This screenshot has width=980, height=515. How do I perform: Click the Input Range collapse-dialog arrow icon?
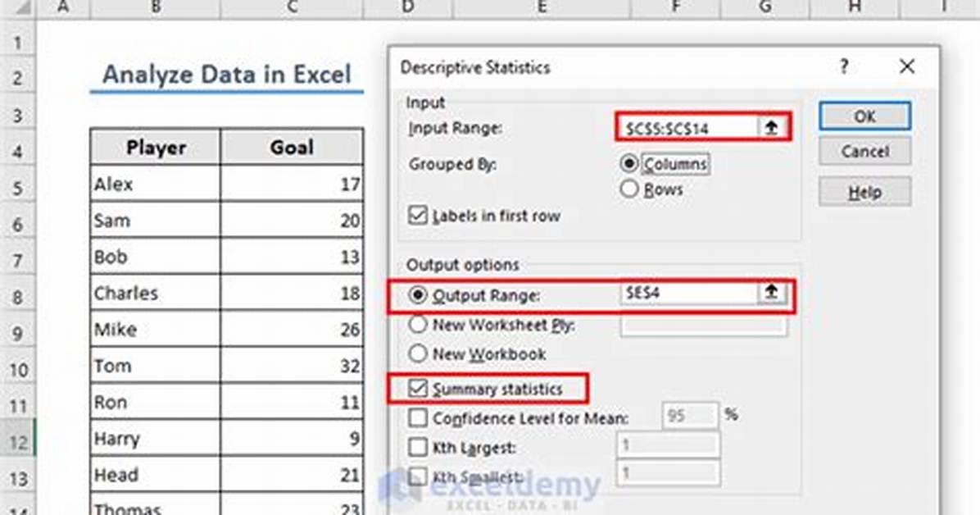(771, 128)
